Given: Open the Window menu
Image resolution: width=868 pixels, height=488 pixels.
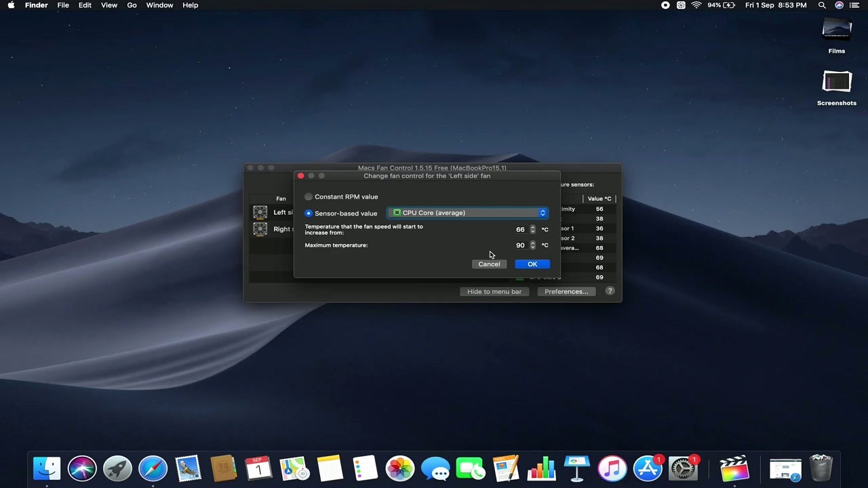Looking at the screenshot, I should click(159, 5).
